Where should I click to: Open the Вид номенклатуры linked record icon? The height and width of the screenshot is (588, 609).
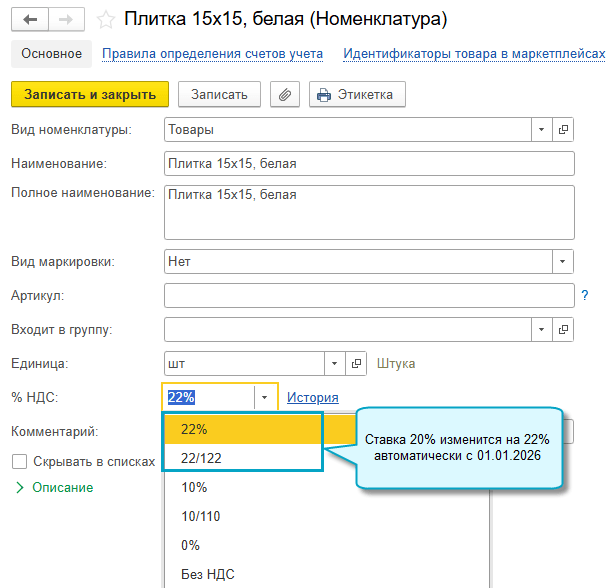click(563, 130)
